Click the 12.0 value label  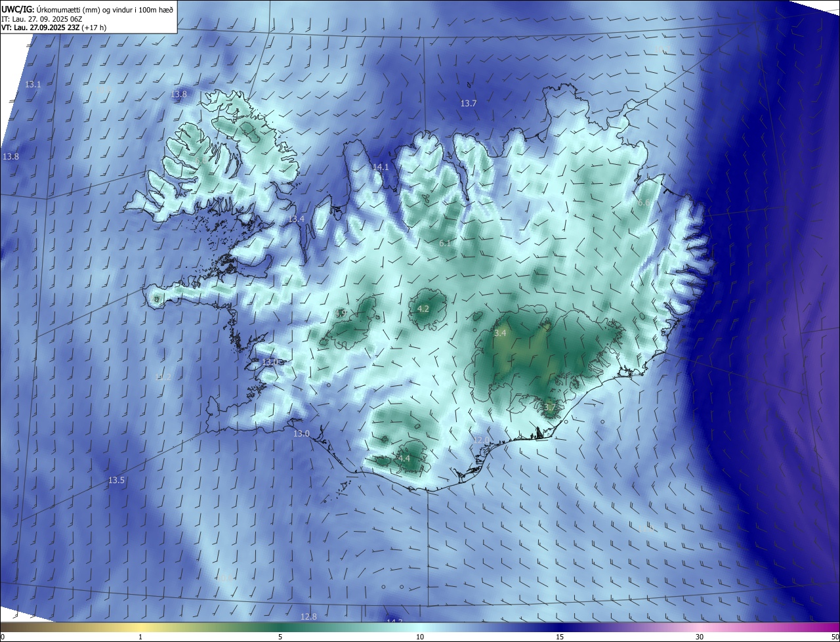[x=481, y=440]
